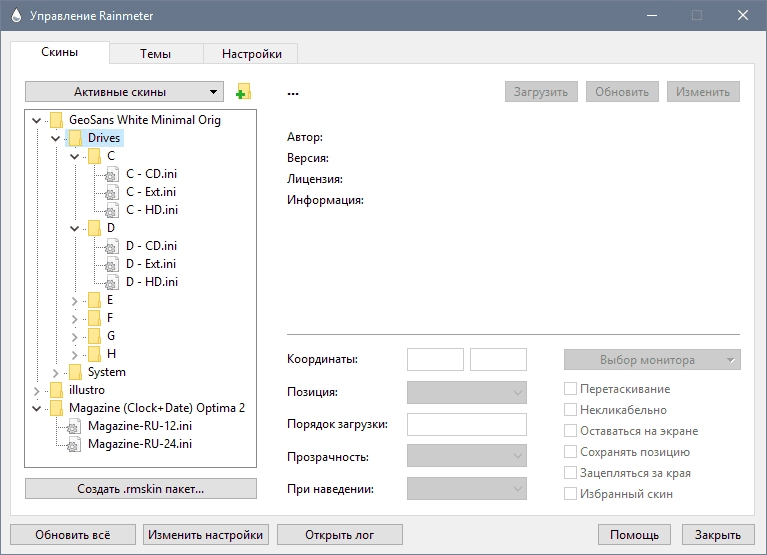767x555 pixels.
Task: Click the folder icon of E
Action: tap(94, 300)
